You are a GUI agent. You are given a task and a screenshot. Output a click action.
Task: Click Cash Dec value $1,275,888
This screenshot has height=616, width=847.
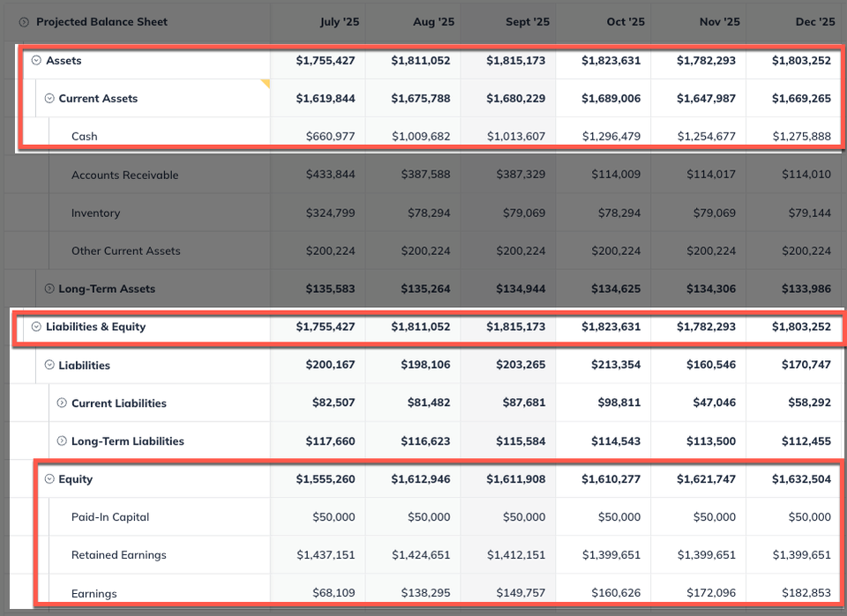[x=802, y=136]
